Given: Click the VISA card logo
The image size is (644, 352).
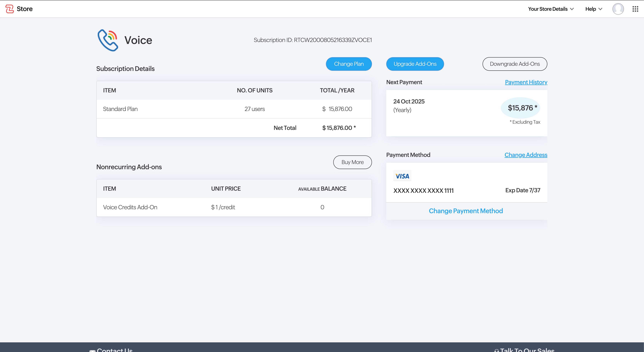Looking at the screenshot, I should pyautogui.click(x=402, y=176).
